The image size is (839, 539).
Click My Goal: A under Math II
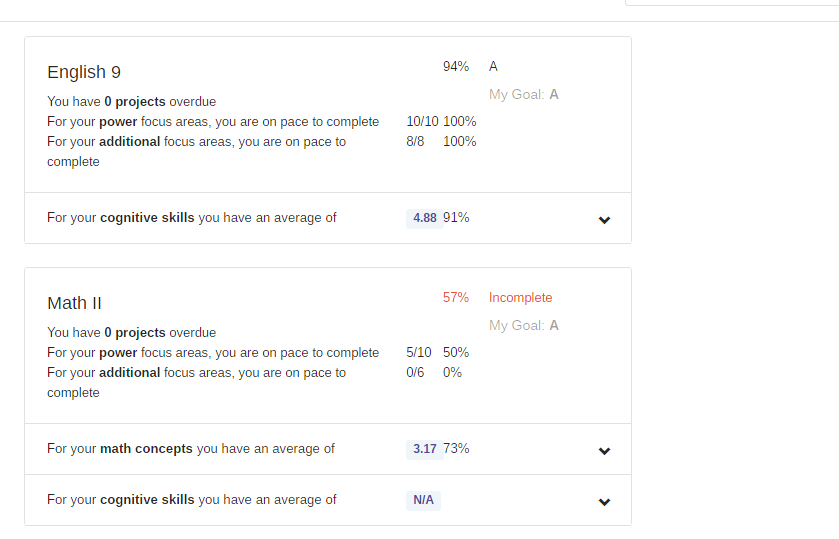(x=524, y=326)
